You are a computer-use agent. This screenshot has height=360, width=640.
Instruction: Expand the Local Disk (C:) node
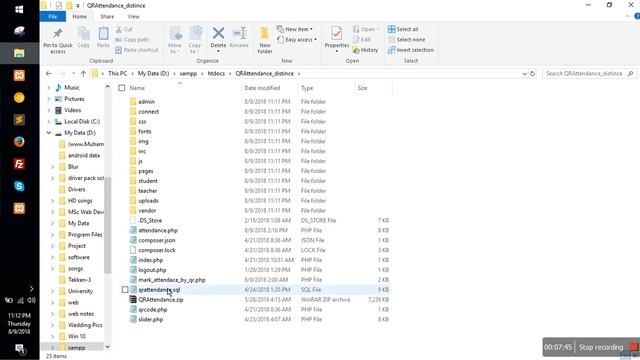49,122
